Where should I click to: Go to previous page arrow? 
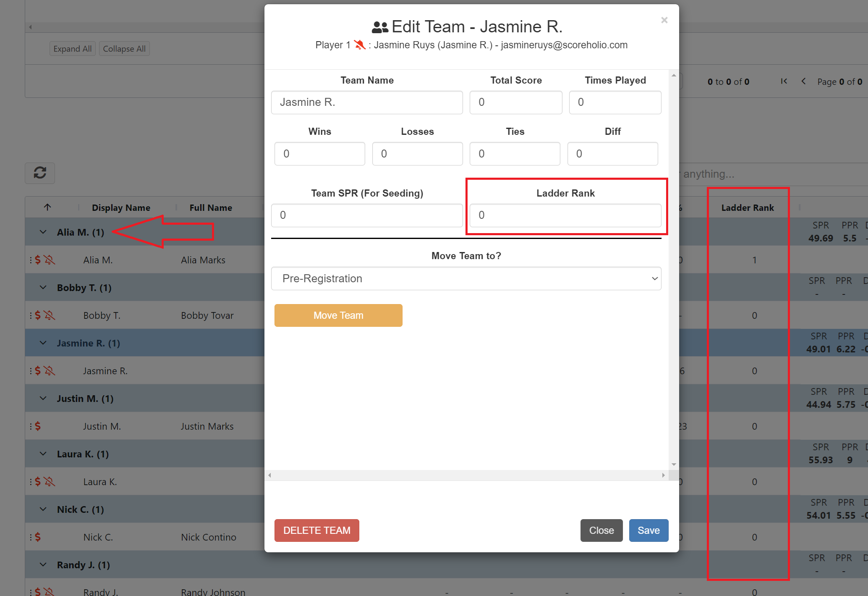pyautogui.click(x=803, y=81)
